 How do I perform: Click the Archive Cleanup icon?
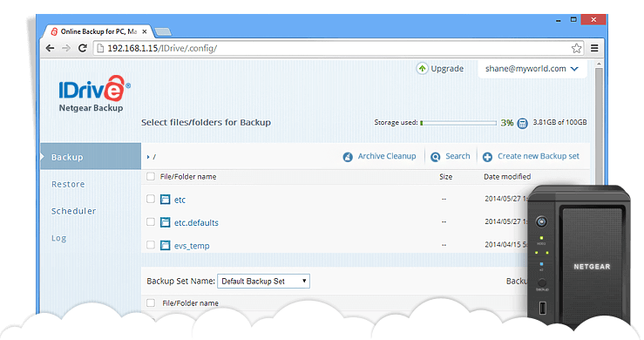[348, 157]
